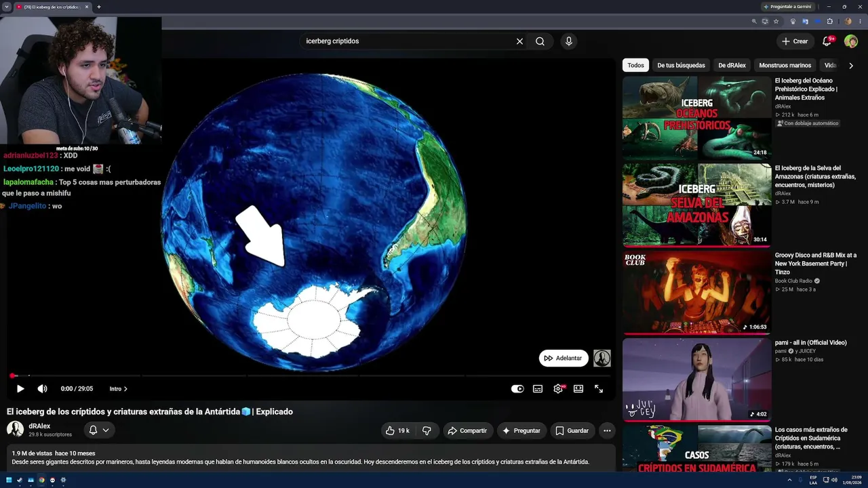Turn on subtitles in the player
This screenshot has height=488, width=868.
pos(538,389)
